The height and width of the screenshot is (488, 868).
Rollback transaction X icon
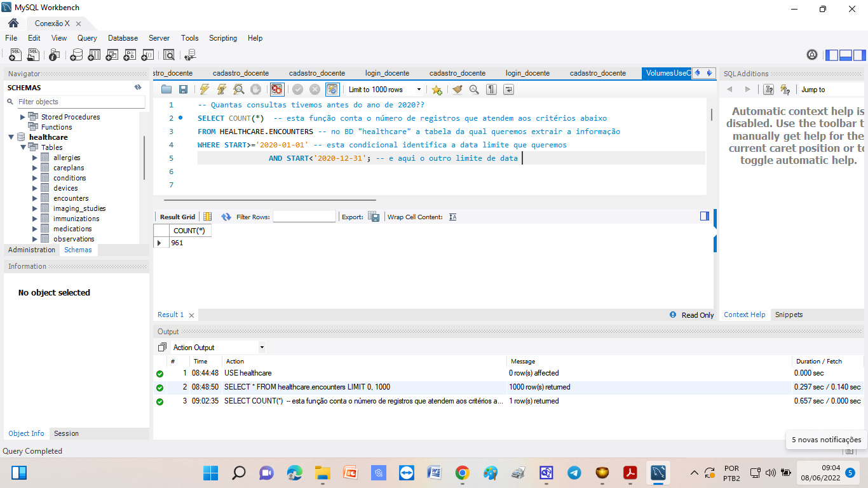[315, 90]
